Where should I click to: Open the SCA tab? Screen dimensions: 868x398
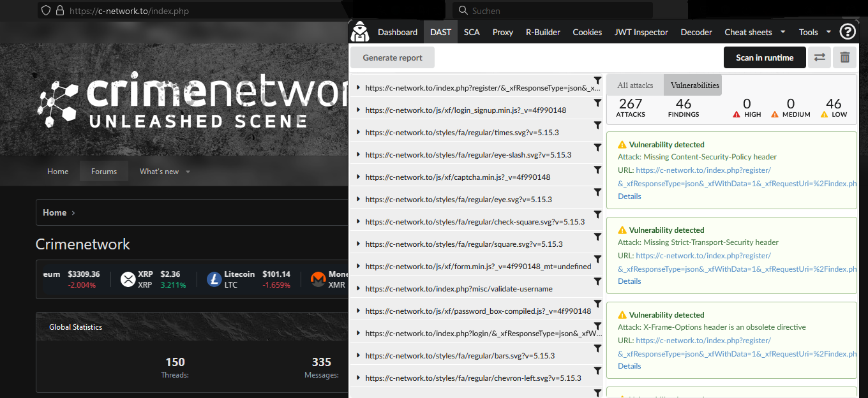pos(472,32)
